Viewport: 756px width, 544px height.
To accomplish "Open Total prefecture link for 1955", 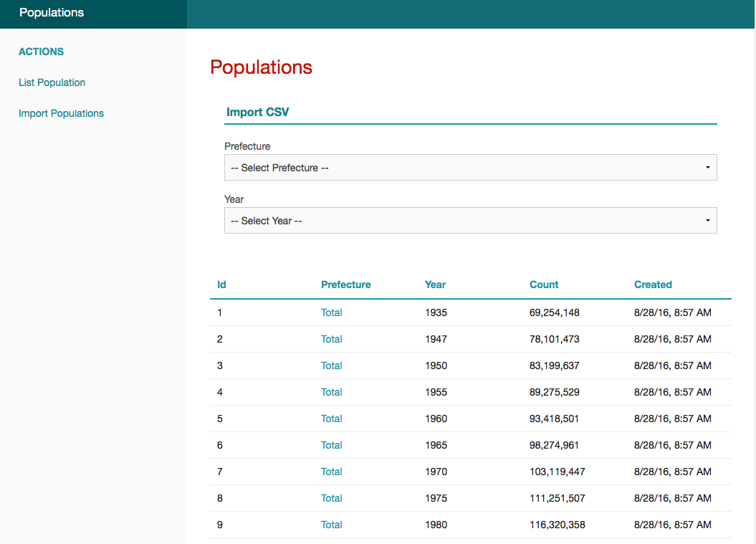I will tap(332, 392).
